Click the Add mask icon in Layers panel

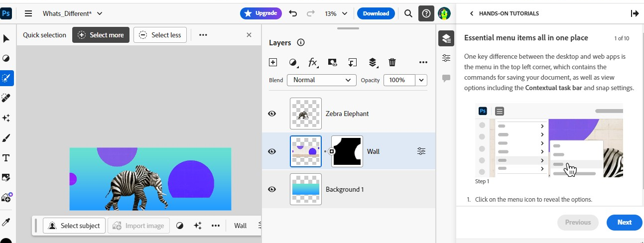[333, 62]
